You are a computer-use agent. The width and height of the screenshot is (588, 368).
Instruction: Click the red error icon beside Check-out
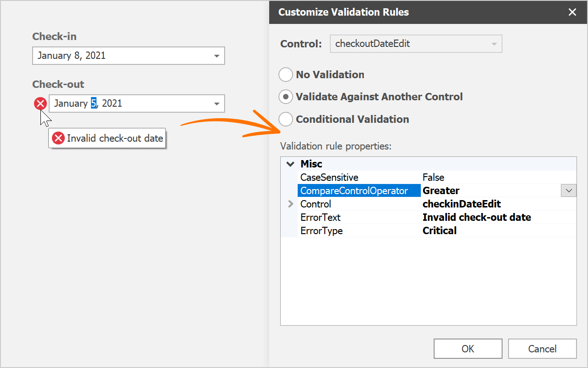pos(40,103)
